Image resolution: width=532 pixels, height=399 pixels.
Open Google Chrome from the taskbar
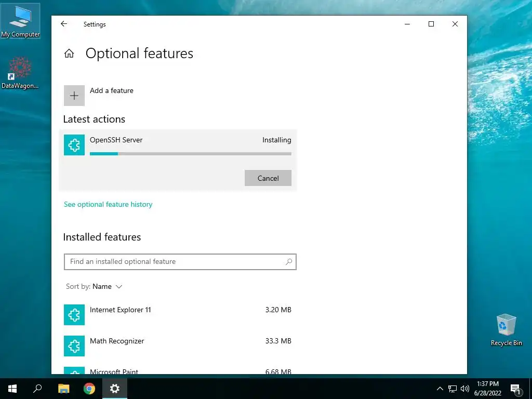coord(89,389)
